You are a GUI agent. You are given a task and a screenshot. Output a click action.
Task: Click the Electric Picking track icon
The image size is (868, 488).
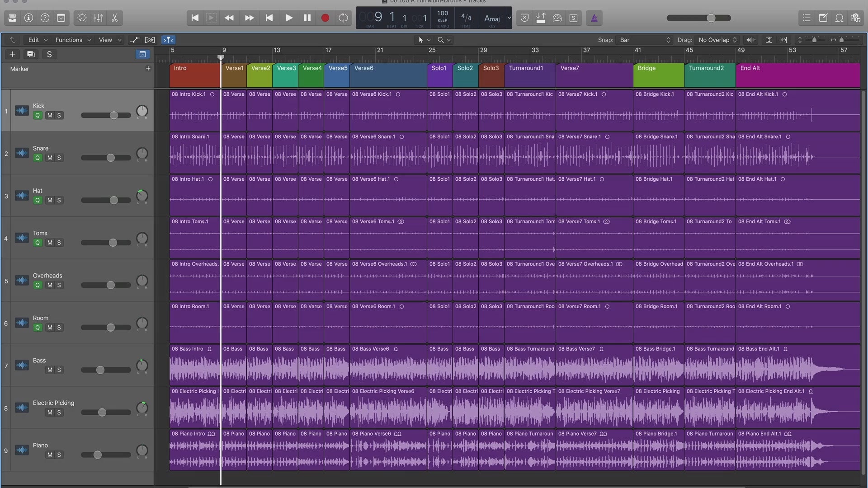pyautogui.click(x=22, y=408)
